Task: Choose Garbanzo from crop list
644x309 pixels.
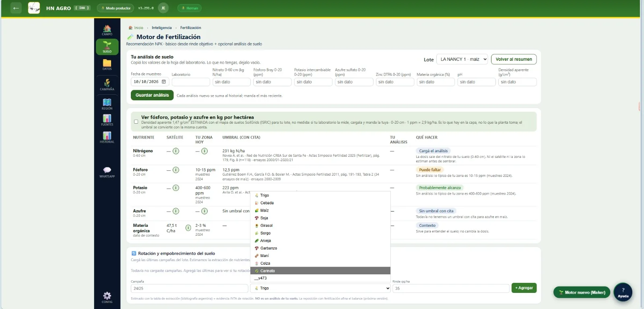Action: (x=320, y=248)
